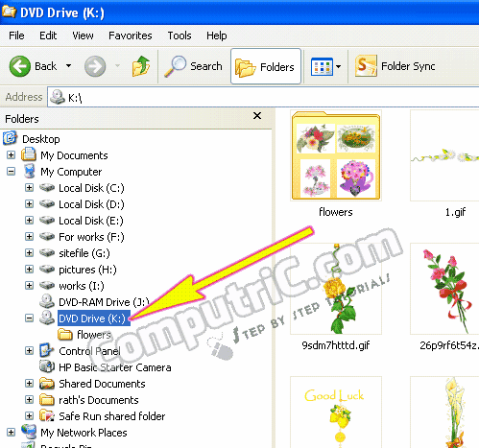Select the Good Luck image thumbnail
Image resolution: width=479 pixels, height=448 pixels.
click(336, 413)
